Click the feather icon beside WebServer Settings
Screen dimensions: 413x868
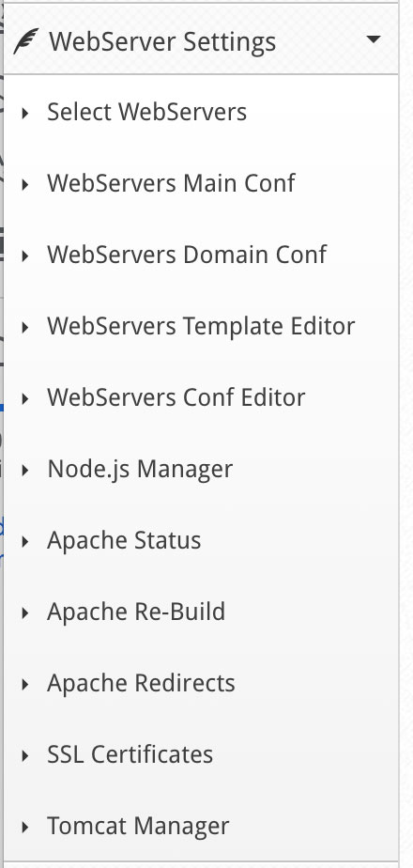pos(26,42)
